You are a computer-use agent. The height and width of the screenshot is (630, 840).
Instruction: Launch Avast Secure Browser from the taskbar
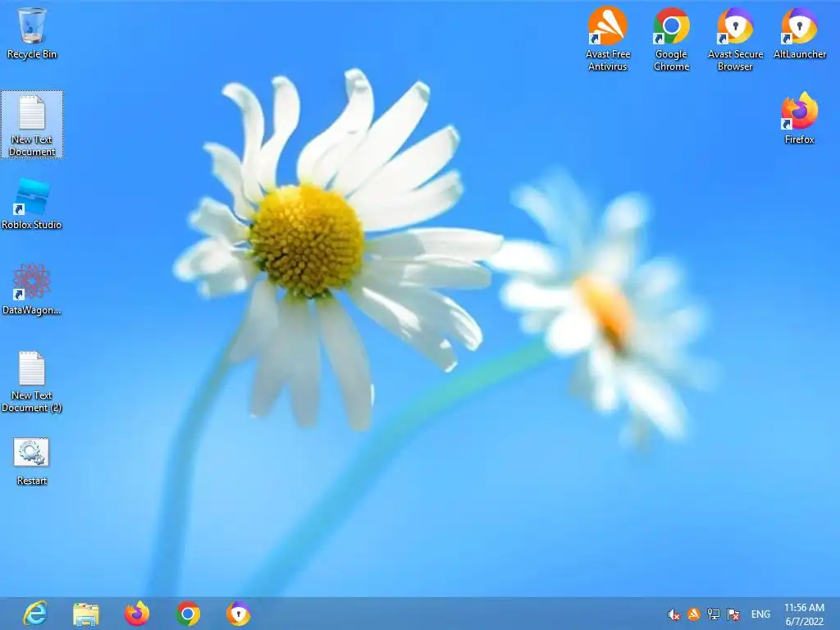[239, 614]
